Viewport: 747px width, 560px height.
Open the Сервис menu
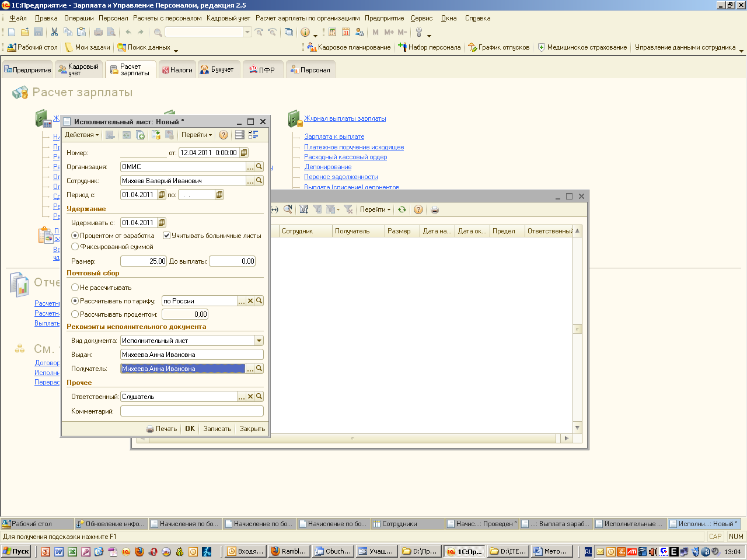[421, 18]
